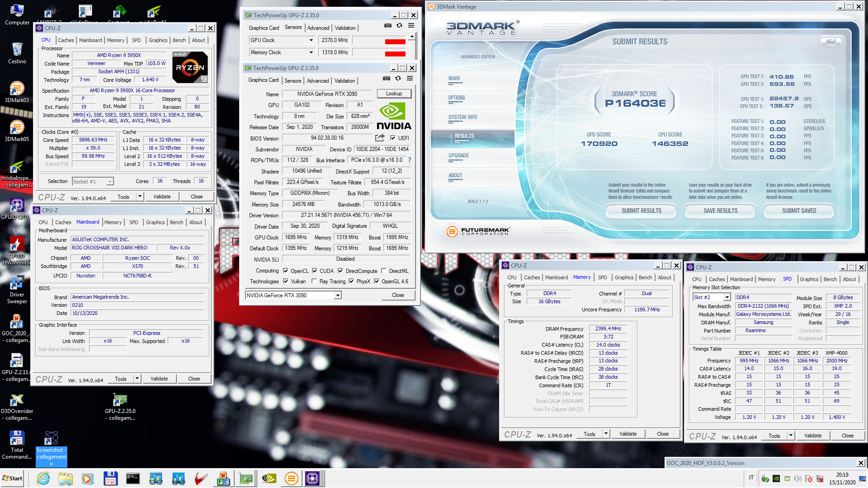Toggle the OpenCL checkbox
Viewport: 868px width, 488px height.
coord(286,271)
